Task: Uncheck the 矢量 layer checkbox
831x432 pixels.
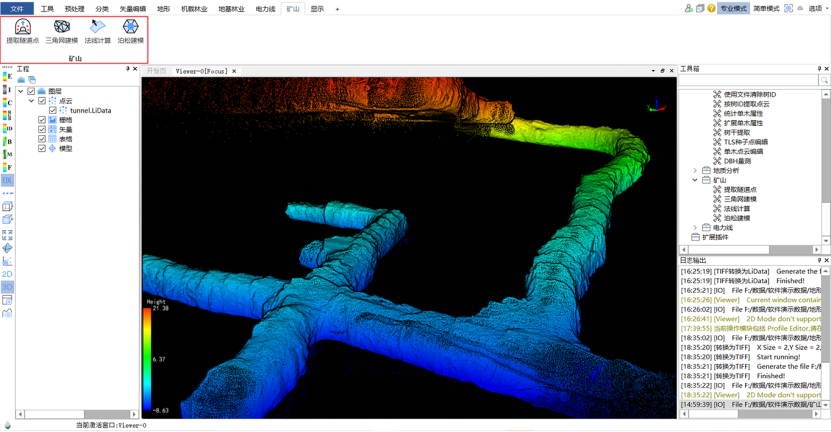Action: coord(42,129)
